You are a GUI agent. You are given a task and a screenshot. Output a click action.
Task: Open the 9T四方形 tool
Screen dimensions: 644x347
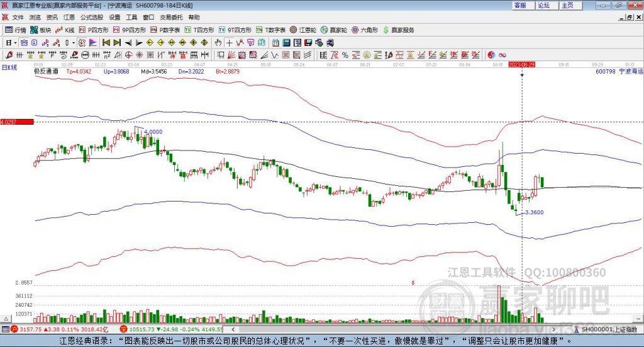pyautogui.click(x=235, y=30)
